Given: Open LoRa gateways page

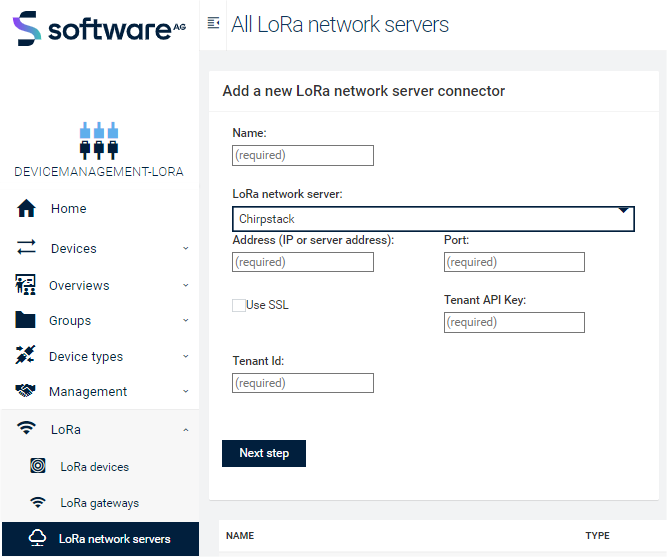Looking at the screenshot, I should click(99, 503).
